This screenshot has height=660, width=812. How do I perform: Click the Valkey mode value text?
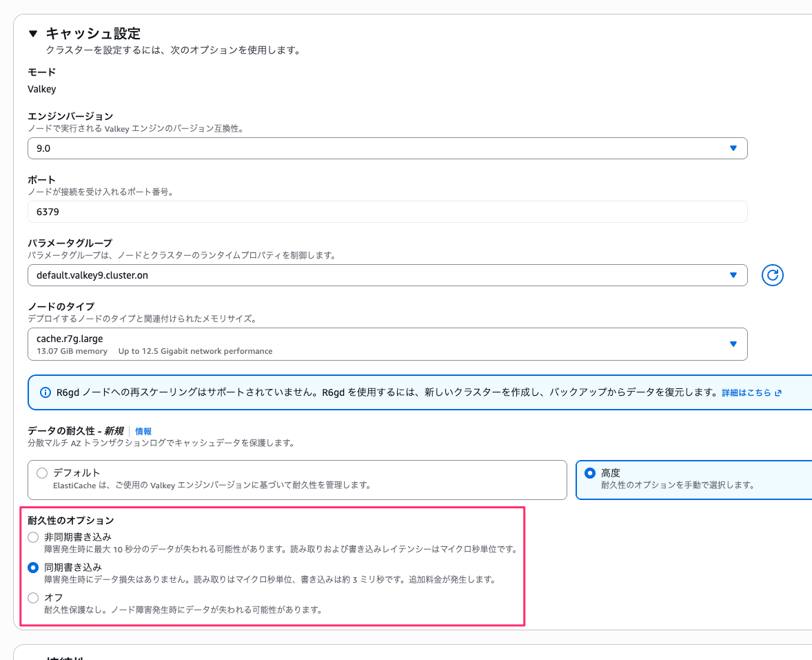[x=42, y=89]
